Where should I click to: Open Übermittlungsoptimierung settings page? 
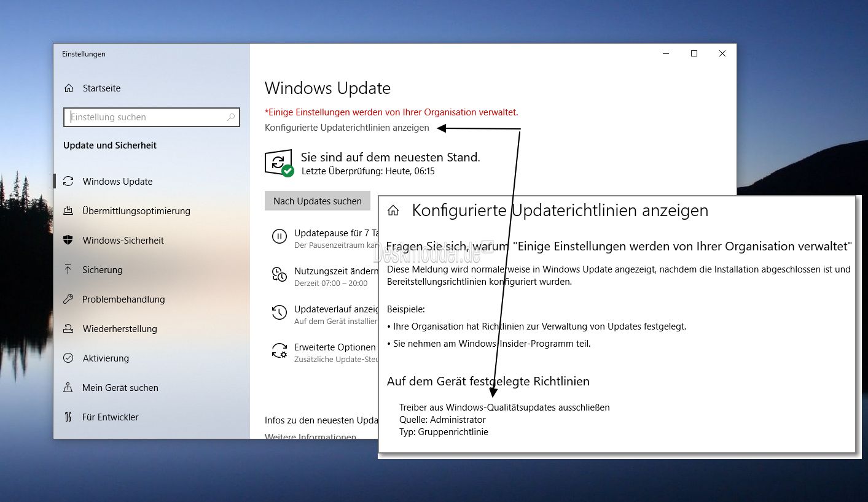(x=136, y=211)
